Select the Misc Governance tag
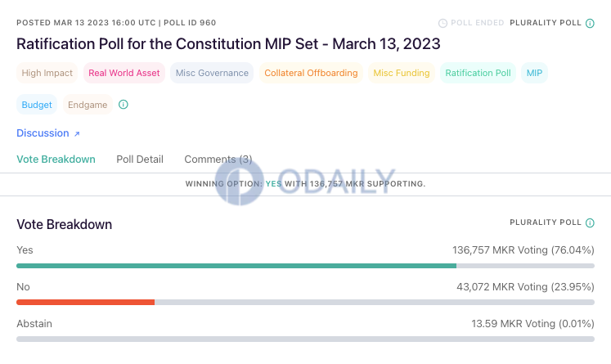 pyautogui.click(x=212, y=73)
